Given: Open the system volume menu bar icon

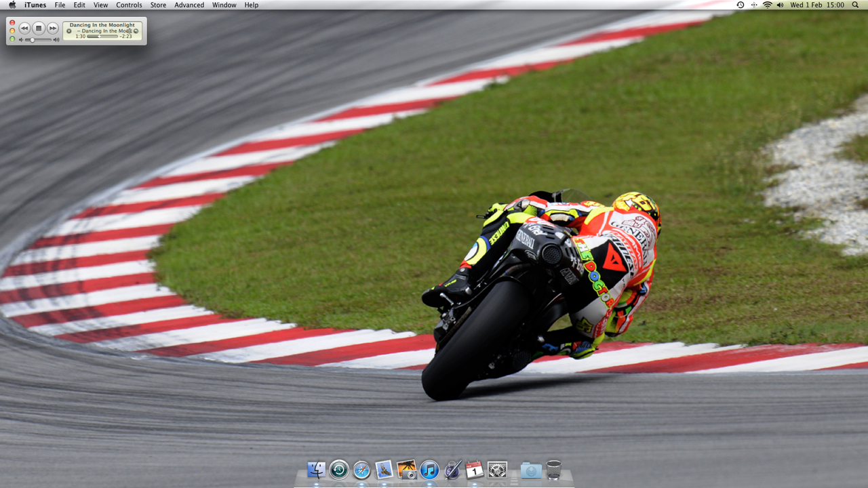Looking at the screenshot, I should coord(780,5).
